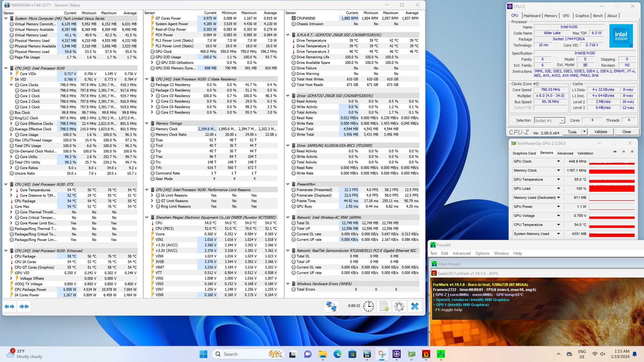Image resolution: width=644 pixels, height=362 pixels.
Task: Click the Tools button in CPU-Z
Action: point(572,132)
